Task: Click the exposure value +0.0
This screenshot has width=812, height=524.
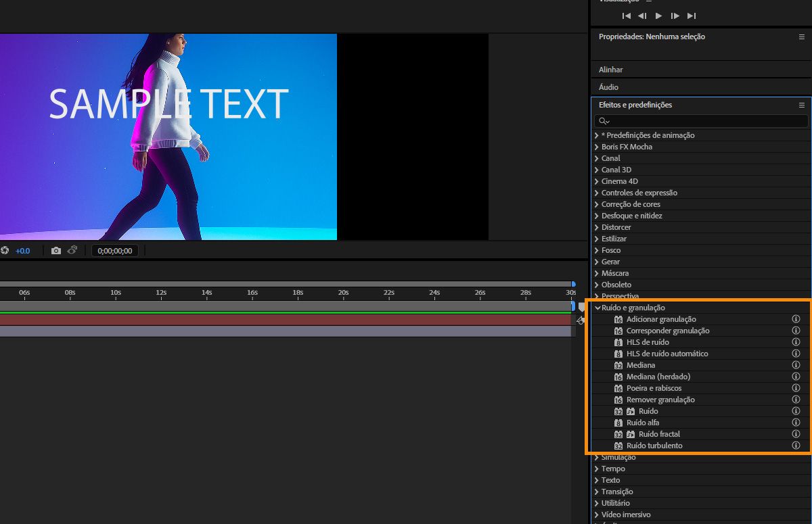Action: [23, 251]
